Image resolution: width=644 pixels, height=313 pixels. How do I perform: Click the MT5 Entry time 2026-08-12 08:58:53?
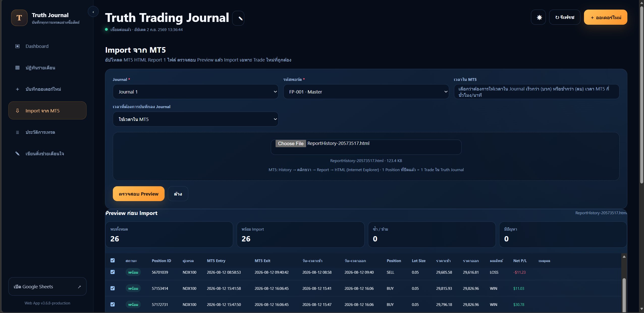[224, 272]
